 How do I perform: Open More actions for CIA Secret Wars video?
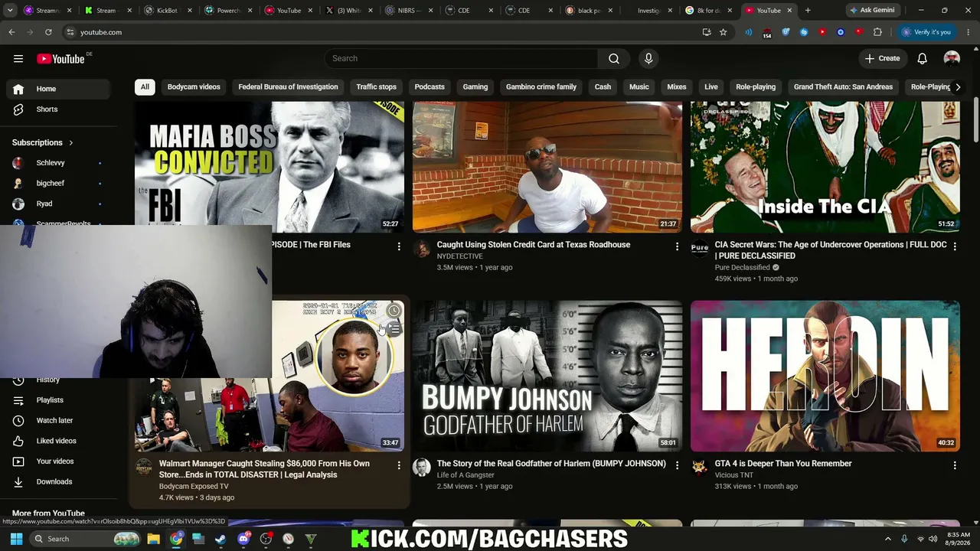coord(955,246)
